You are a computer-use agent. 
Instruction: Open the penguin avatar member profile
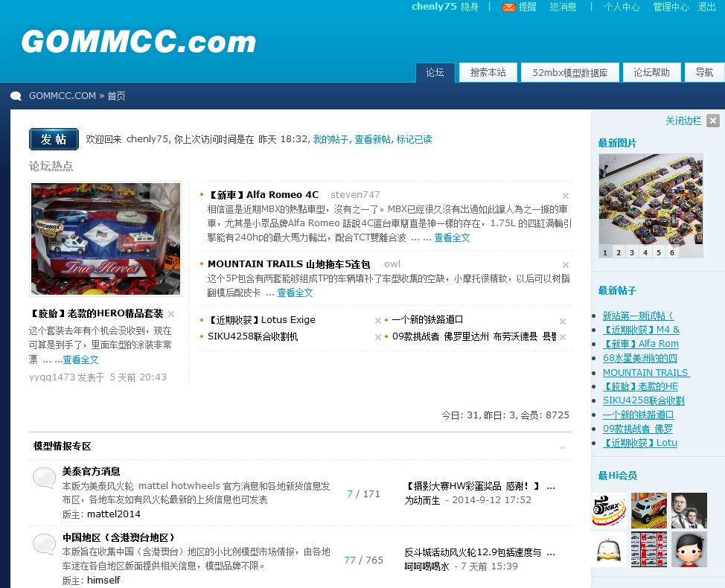(x=609, y=550)
